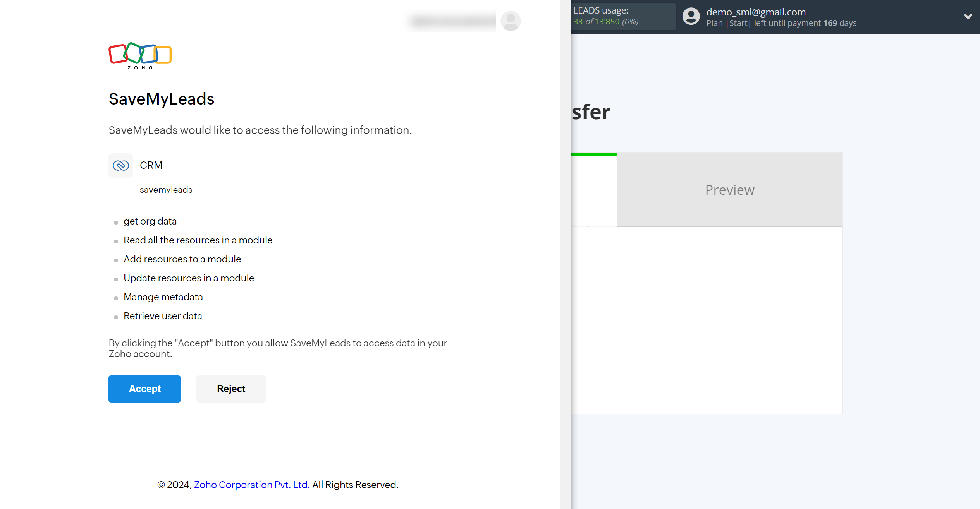Switch to the Preview tab
The width and height of the screenshot is (980, 509).
730,190
